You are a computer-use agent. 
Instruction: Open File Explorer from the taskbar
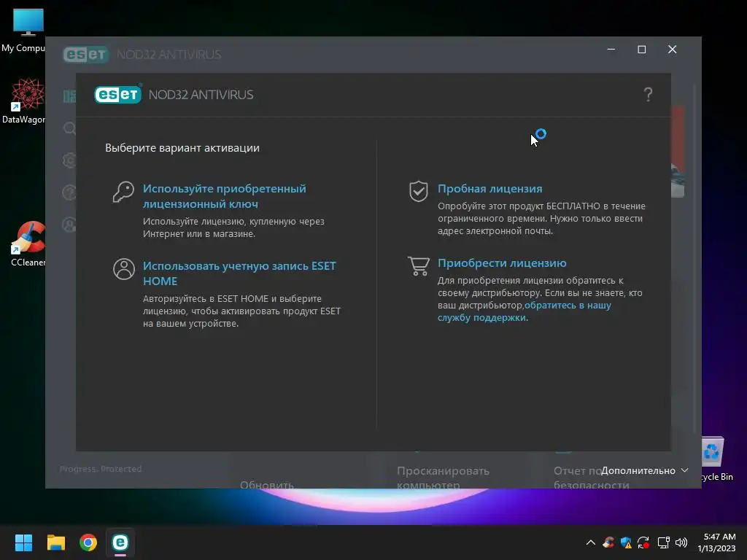tap(55, 542)
